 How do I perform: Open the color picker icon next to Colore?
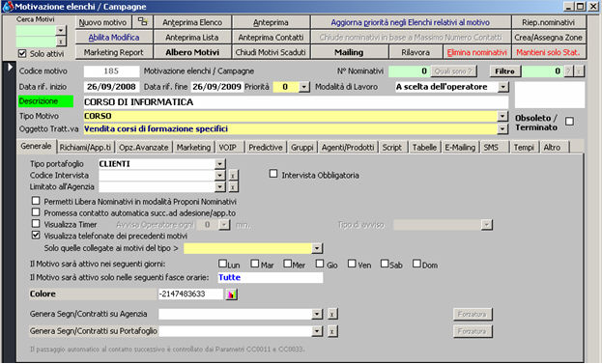coord(232,294)
